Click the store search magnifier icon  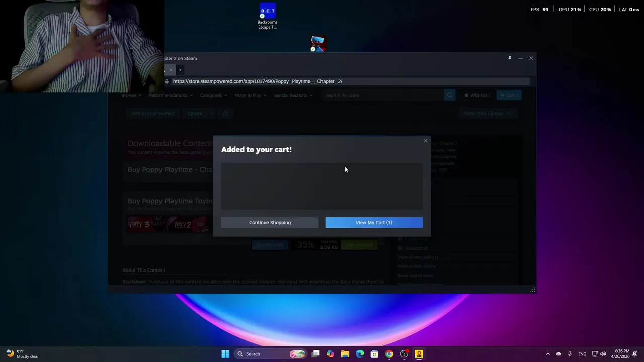(450, 95)
